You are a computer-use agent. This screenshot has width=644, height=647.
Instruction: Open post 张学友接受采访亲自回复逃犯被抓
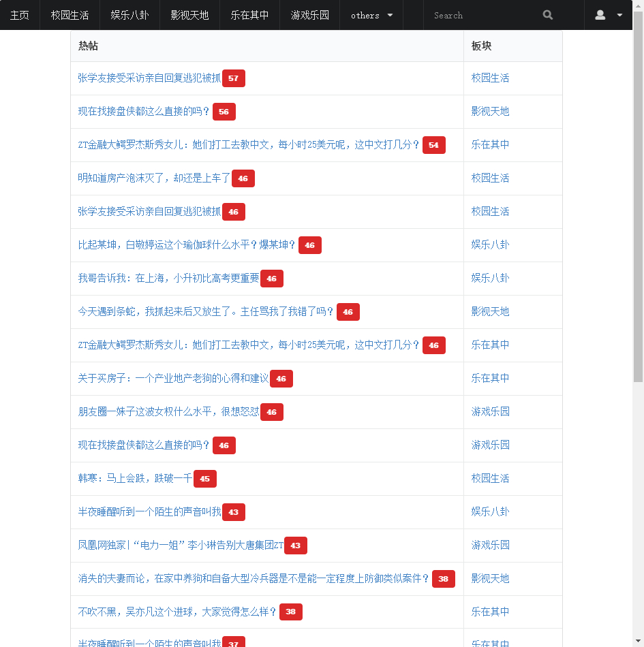(149, 78)
